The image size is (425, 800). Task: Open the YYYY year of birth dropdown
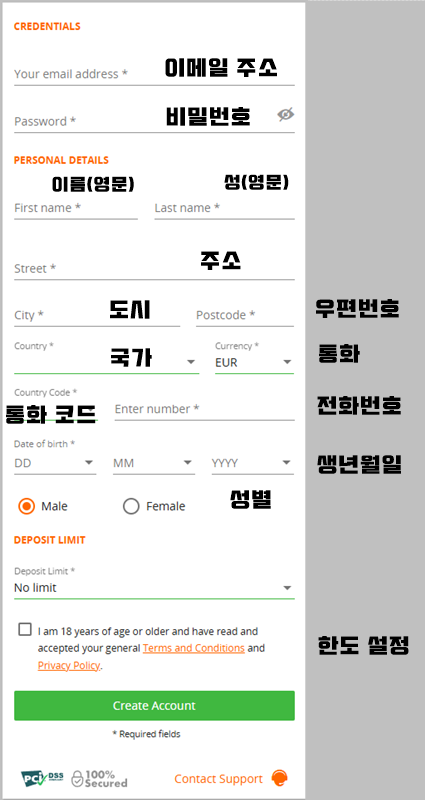pyautogui.click(x=253, y=463)
